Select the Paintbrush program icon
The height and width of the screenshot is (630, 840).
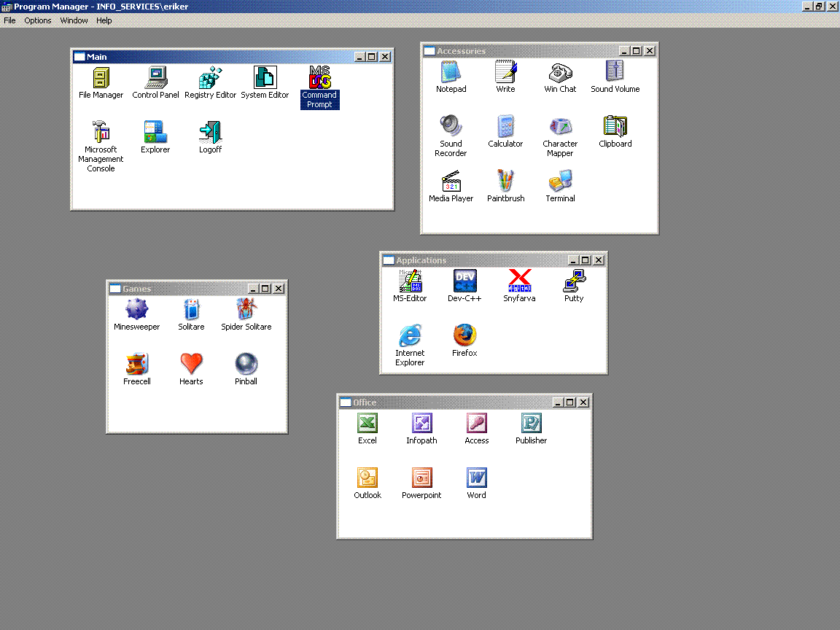505,181
